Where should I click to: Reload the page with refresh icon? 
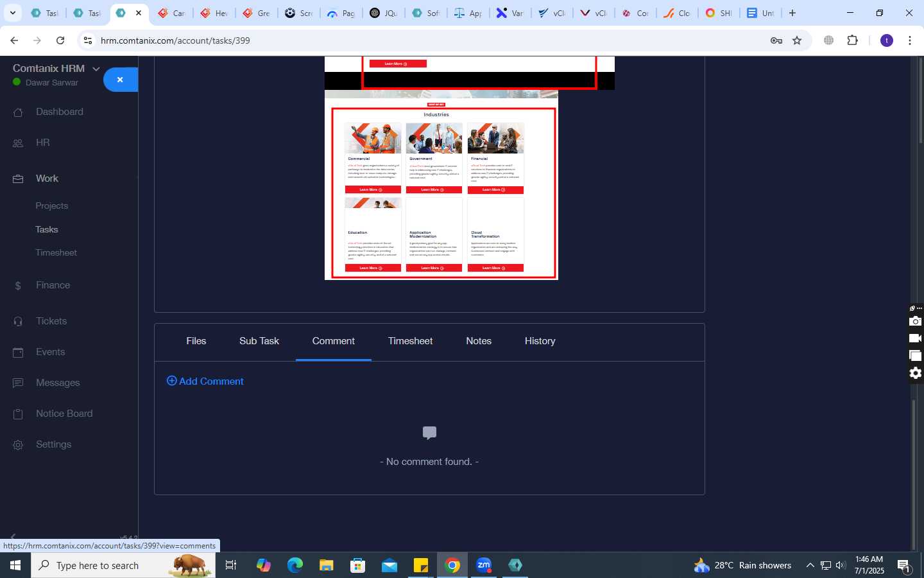click(x=60, y=40)
